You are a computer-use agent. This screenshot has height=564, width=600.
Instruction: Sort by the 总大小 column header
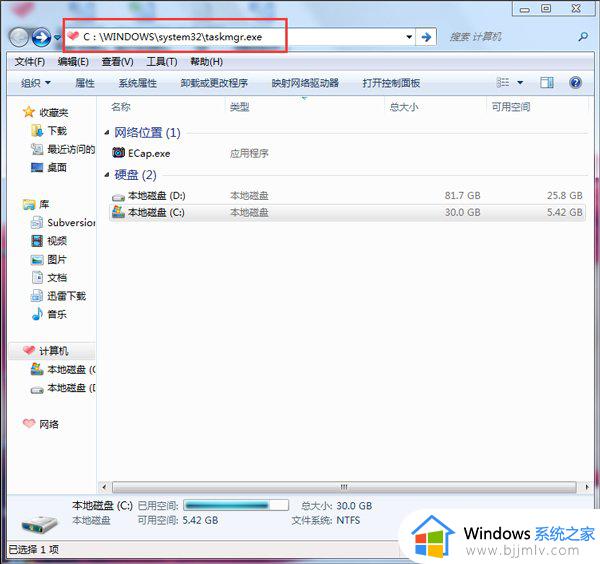pyautogui.click(x=404, y=107)
